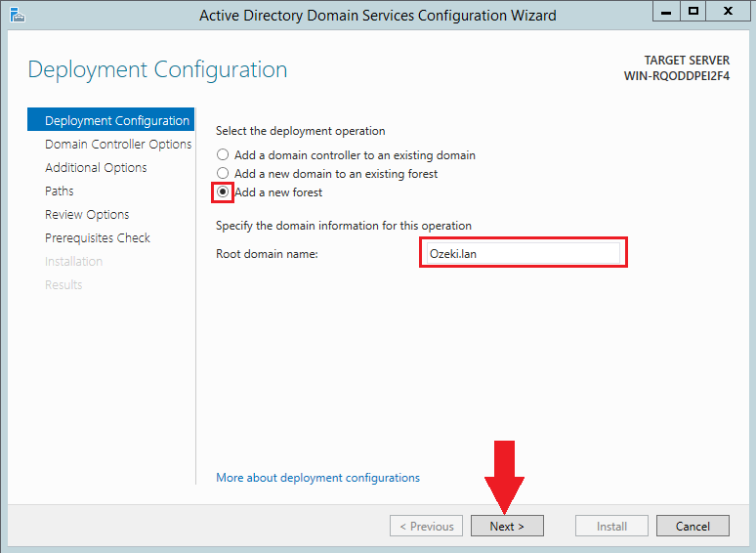Maximize the configuration wizard window

point(694,12)
